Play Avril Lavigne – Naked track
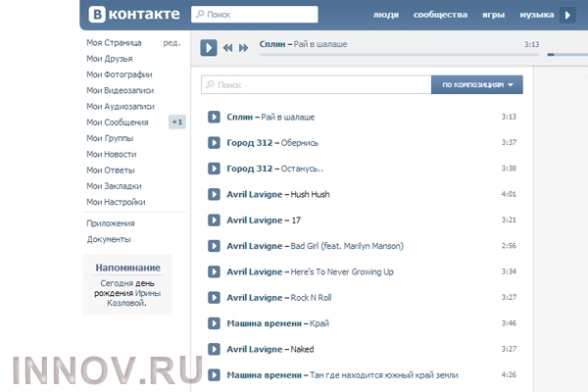 214,348
